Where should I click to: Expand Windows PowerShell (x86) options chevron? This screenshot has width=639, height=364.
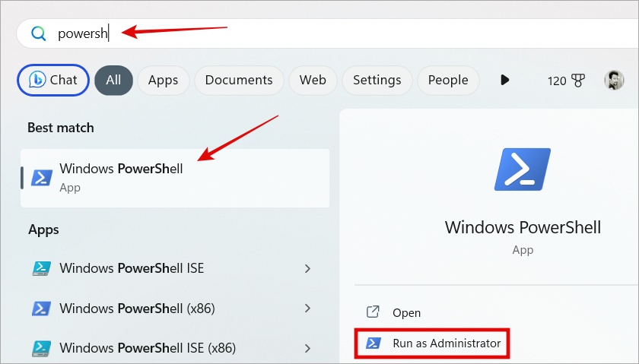pyautogui.click(x=307, y=309)
